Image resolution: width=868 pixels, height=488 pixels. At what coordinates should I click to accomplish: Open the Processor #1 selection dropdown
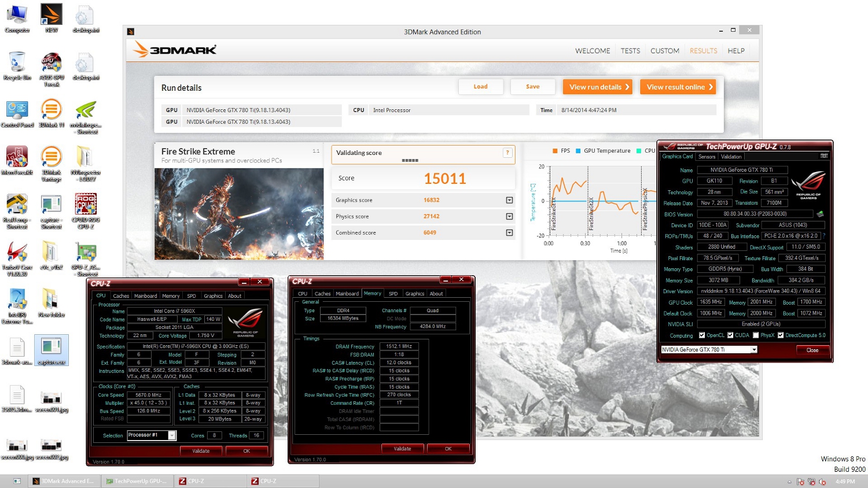(172, 435)
